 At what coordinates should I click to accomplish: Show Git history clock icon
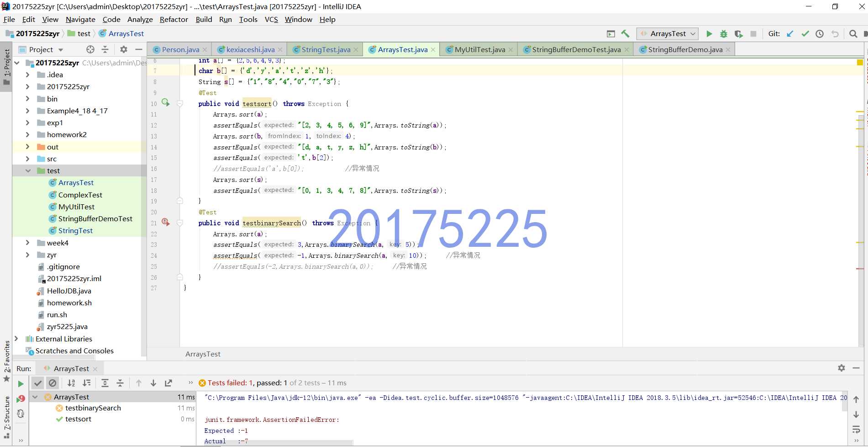click(820, 34)
